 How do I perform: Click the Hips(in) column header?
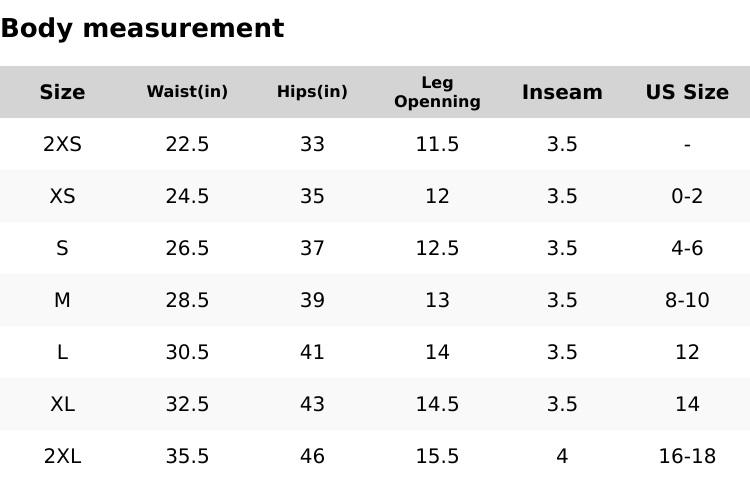coord(312,92)
